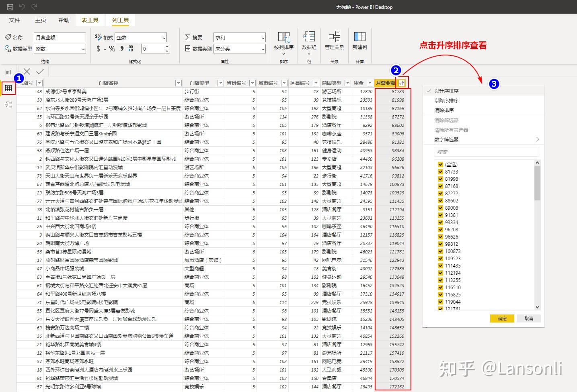Switch to the 主页 Home tab
Viewport: 577px width, 392px height.
[x=41, y=20]
